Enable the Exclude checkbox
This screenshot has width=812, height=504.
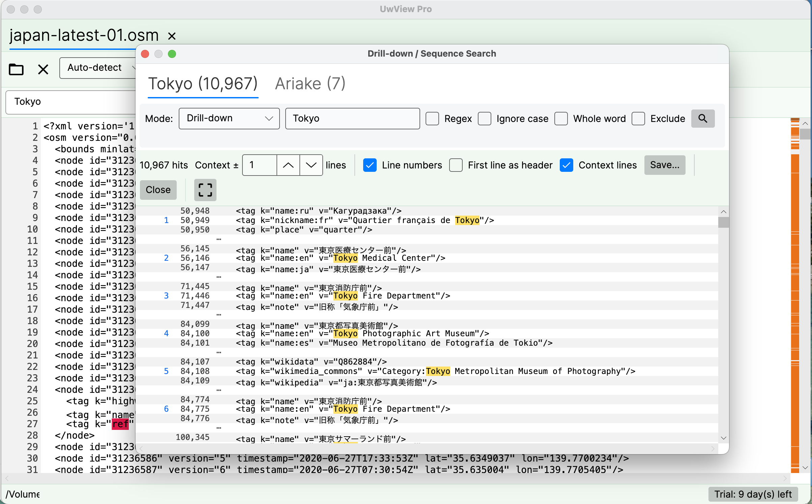point(638,119)
